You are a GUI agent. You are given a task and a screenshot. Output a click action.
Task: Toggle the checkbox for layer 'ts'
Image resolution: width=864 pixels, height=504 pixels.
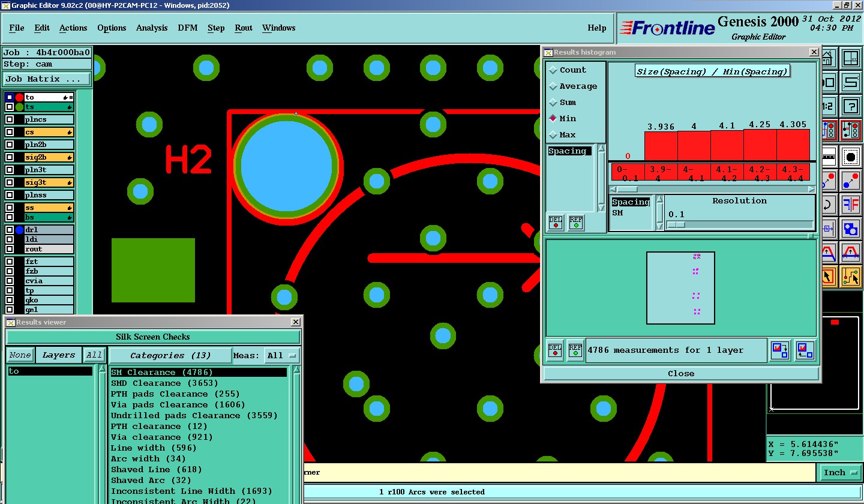pos(9,107)
